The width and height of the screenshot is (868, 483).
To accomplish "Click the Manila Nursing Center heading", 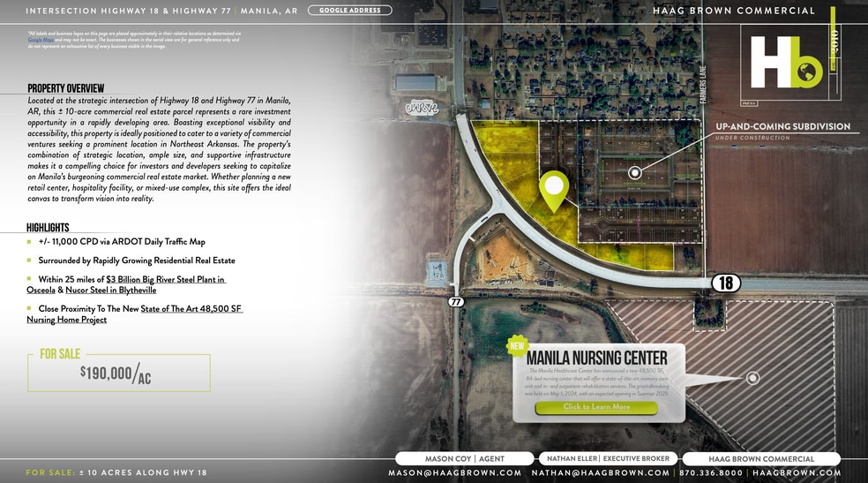I will click(596, 358).
